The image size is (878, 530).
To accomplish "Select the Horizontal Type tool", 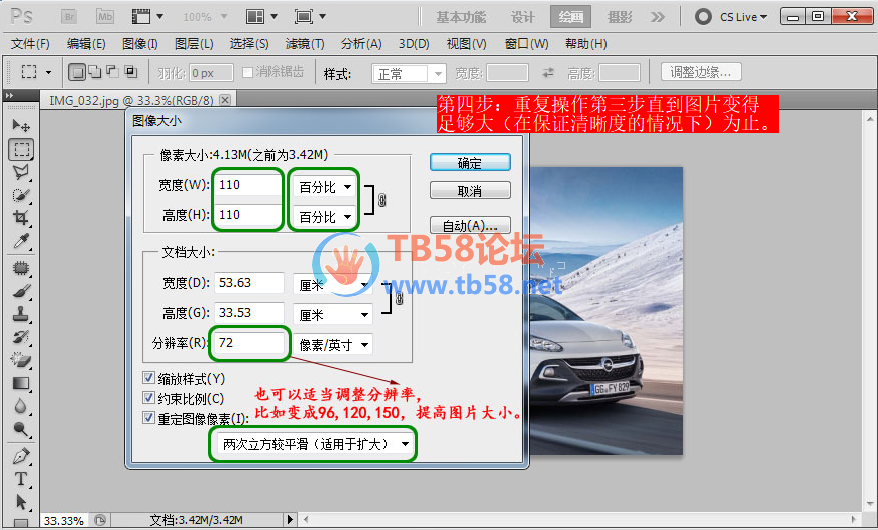I will 21,479.
